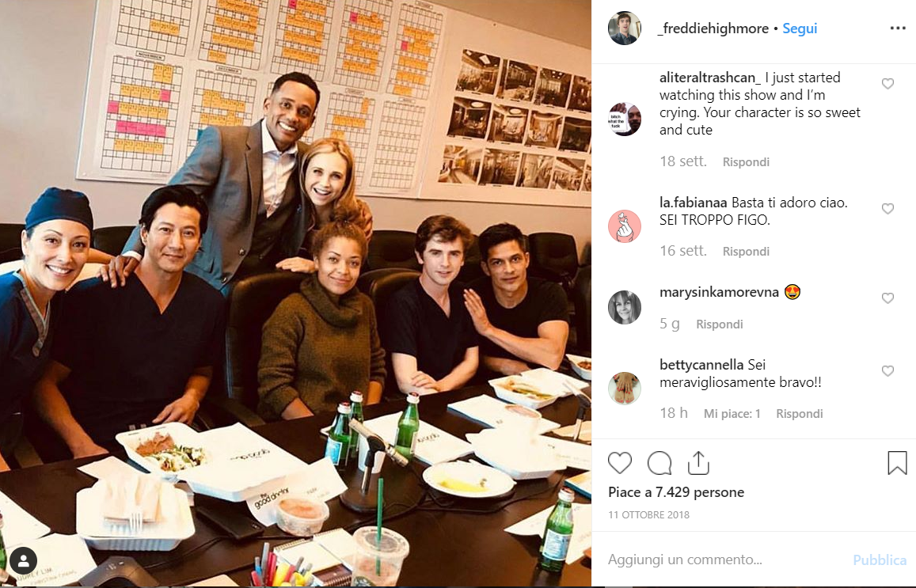The image size is (916, 588).
Task: Like la.fabianaa's comment heart
Action: tap(887, 208)
